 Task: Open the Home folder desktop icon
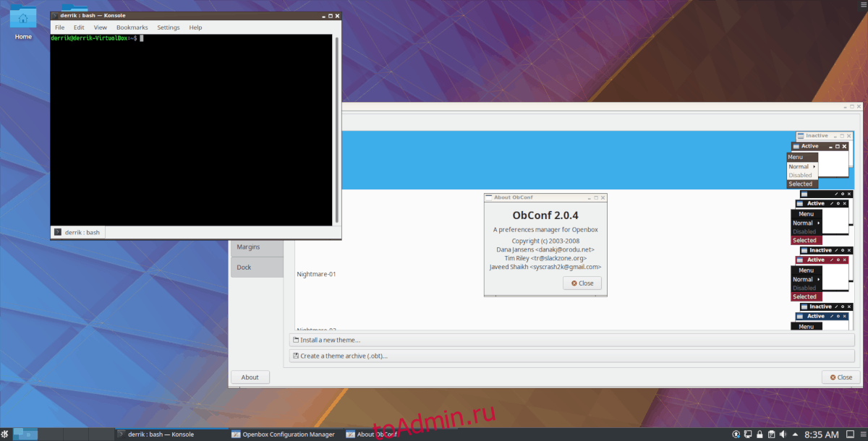(23, 22)
